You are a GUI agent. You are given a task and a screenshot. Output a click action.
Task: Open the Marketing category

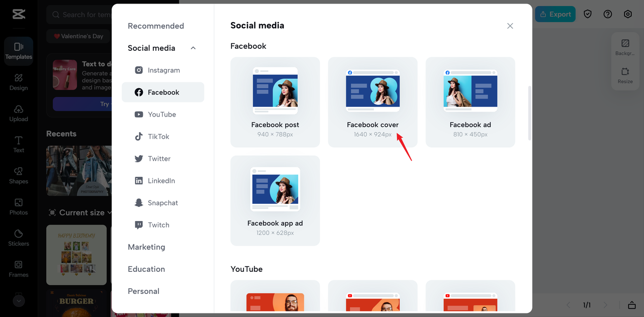click(146, 247)
